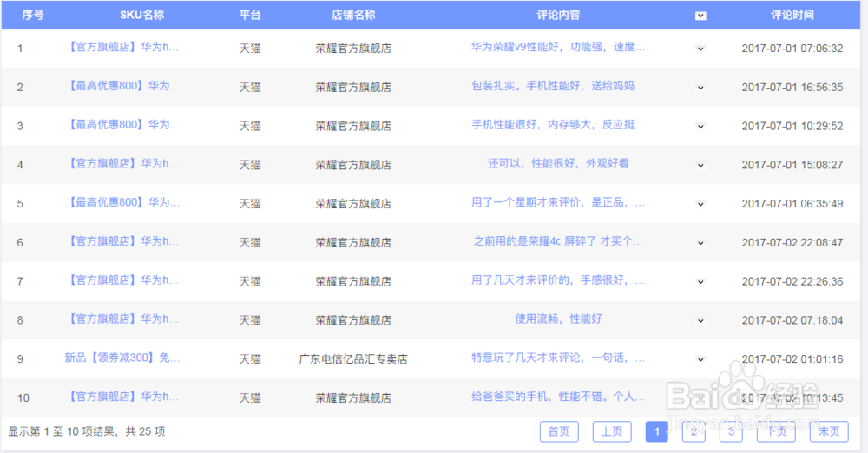This screenshot has height=453, width=868.
Task: Expand the chevron in row 1
Action: coord(700,49)
